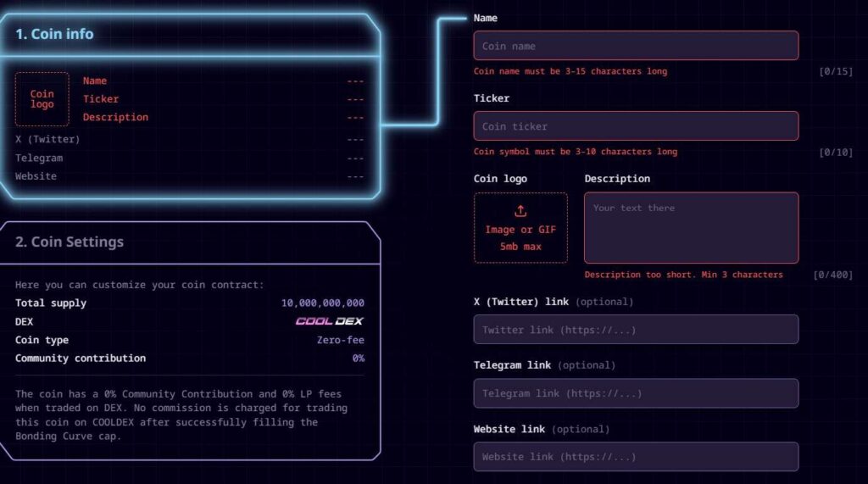This screenshot has height=484, width=868.
Task: Click the 'Total supply' label
Action: pos(51,303)
